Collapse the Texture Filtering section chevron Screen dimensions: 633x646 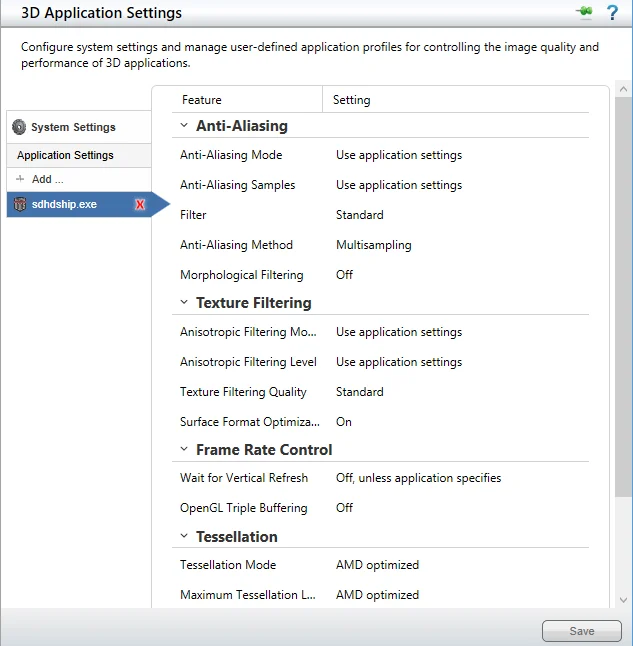click(184, 302)
